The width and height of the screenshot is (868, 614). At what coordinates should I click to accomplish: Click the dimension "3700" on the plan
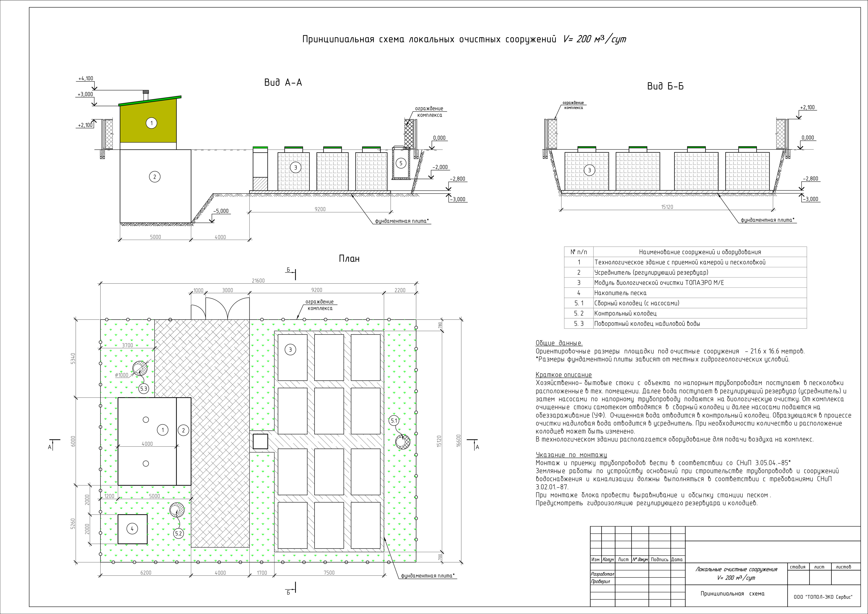pos(127,345)
